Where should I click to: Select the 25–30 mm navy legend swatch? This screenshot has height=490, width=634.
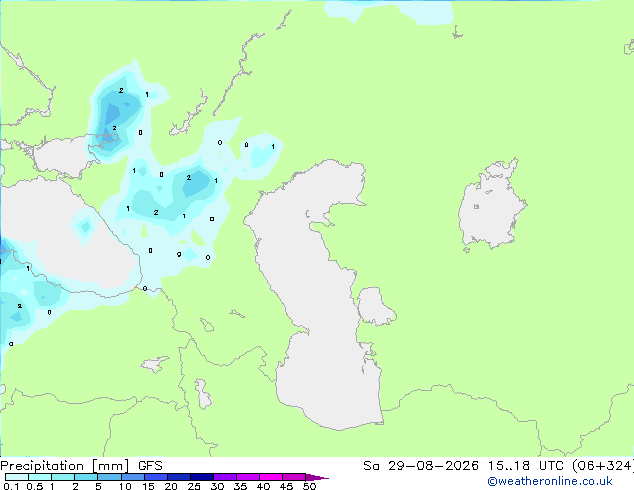pyautogui.click(x=202, y=477)
